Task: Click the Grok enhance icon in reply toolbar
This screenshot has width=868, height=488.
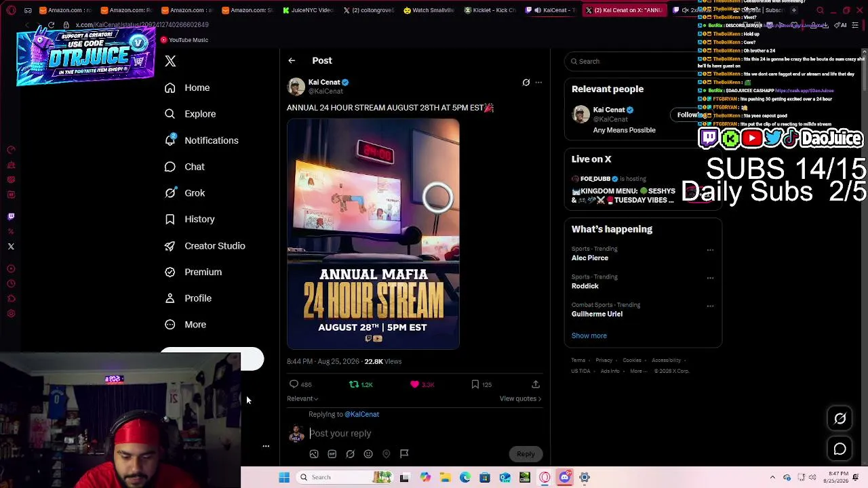Action: (350, 454)
